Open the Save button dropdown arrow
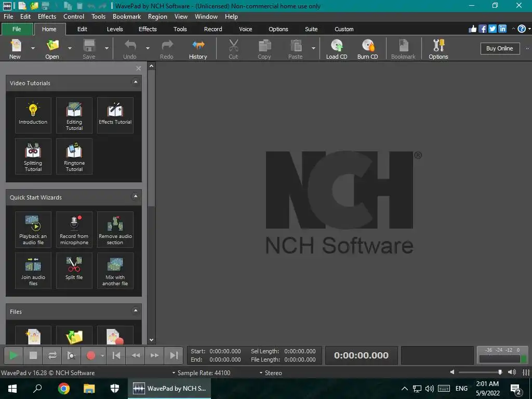Screen dimensions: 532x399 [x=107, y=48]
